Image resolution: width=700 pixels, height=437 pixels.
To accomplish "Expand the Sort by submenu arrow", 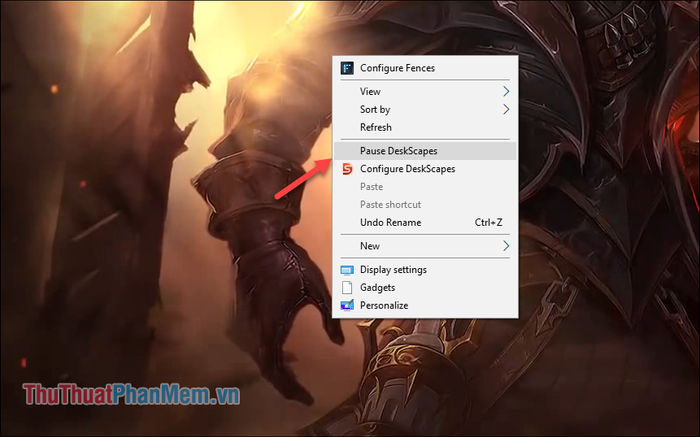I will pyautogui.click(x=506, y=109).
